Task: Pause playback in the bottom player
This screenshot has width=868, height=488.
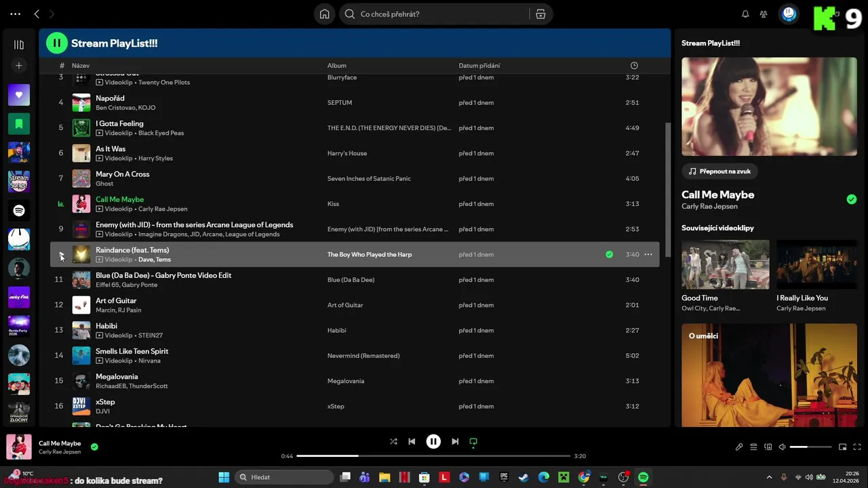Action: coord(433,441)
